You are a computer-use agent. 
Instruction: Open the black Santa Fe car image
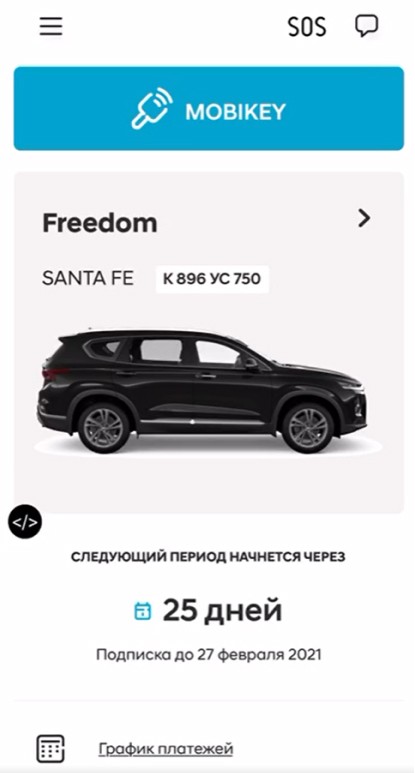click(202, 390)
